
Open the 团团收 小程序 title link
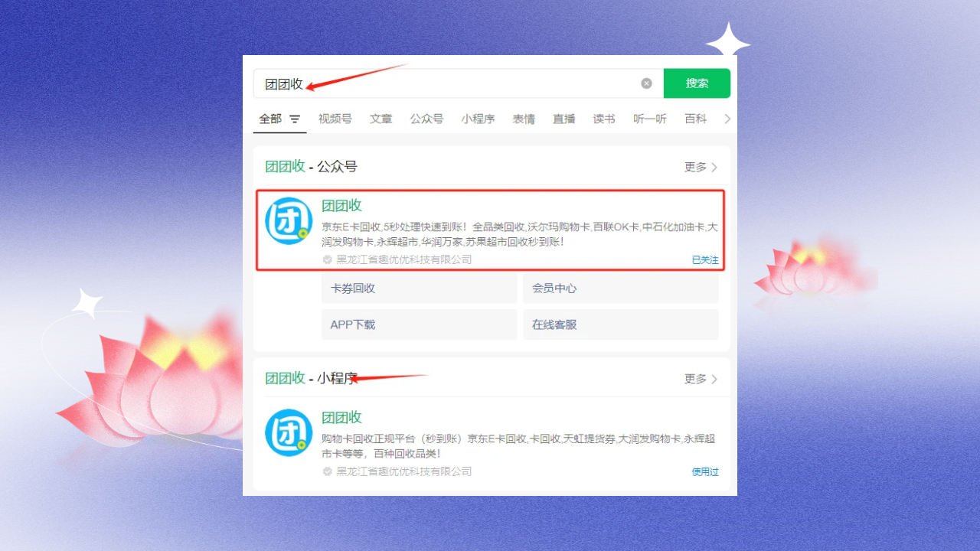pyautogui.click(x=341, y=418)
